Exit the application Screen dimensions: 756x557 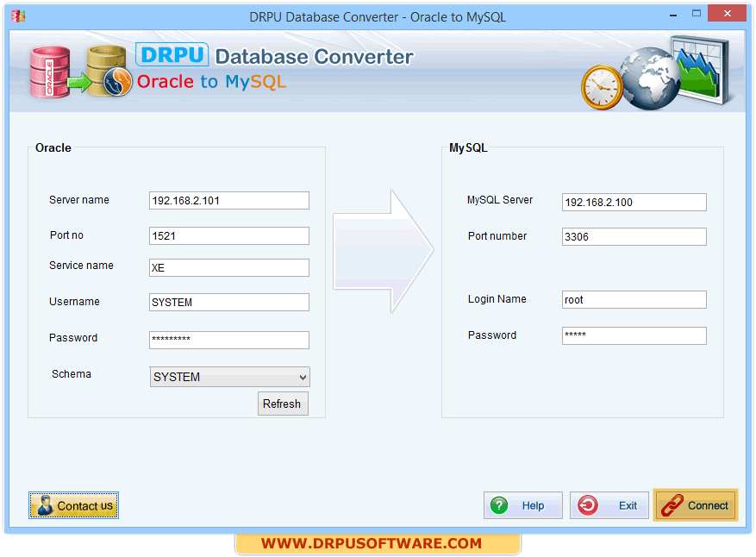(x=609, y=505)
